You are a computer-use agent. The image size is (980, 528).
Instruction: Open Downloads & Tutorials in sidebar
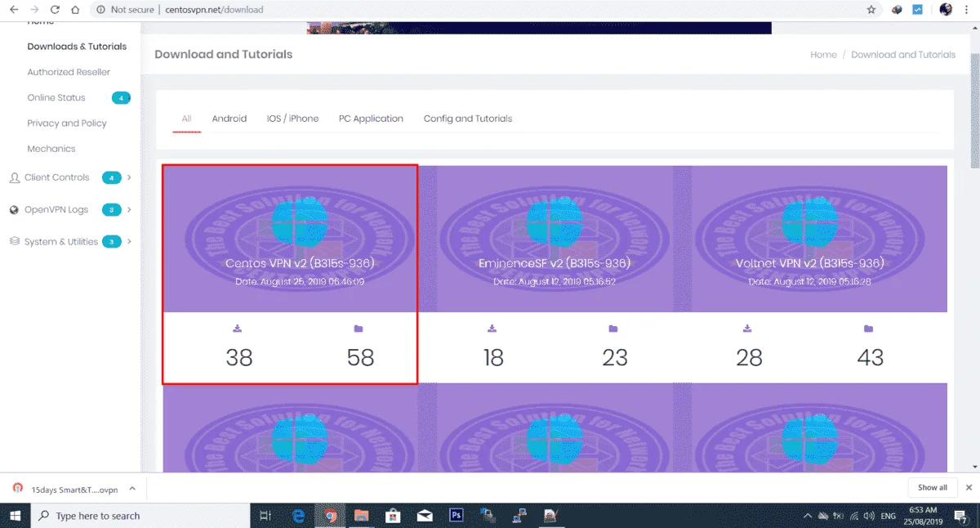click(77, 47)
